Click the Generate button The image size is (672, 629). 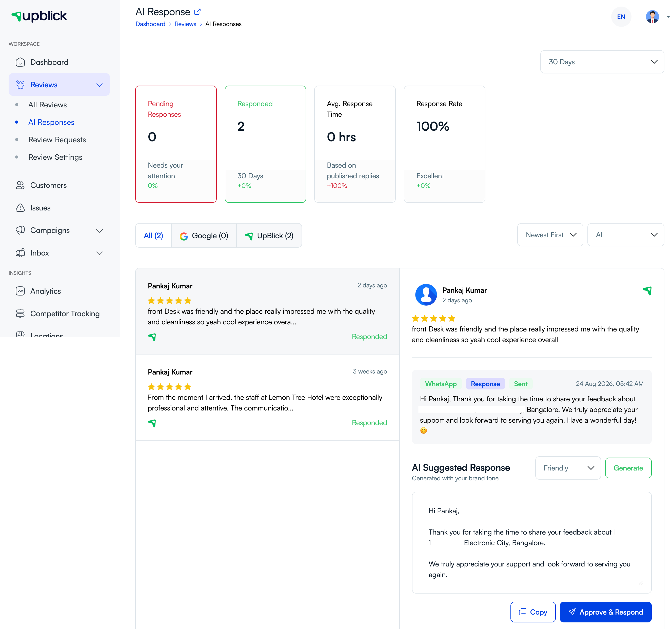tap(628, 468)
